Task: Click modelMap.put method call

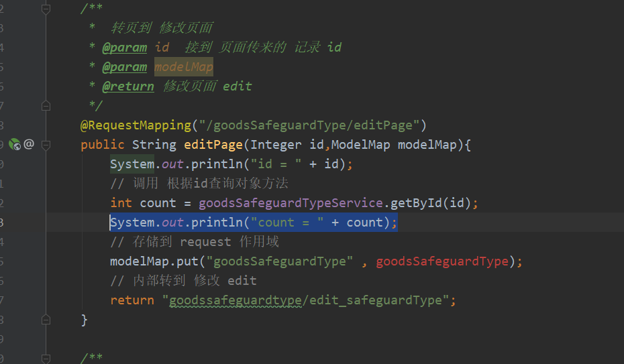Action: pos(154,261)
